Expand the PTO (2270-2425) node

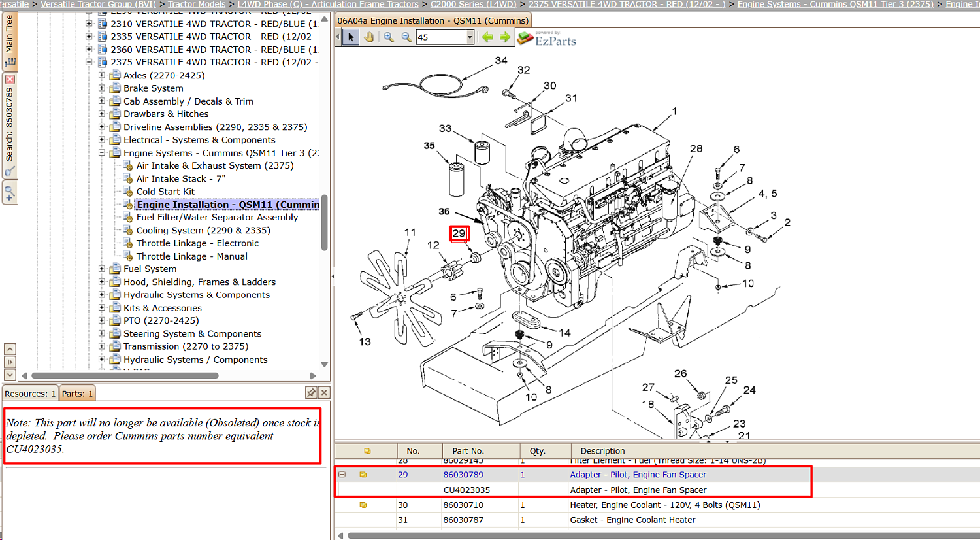[102, 320]
